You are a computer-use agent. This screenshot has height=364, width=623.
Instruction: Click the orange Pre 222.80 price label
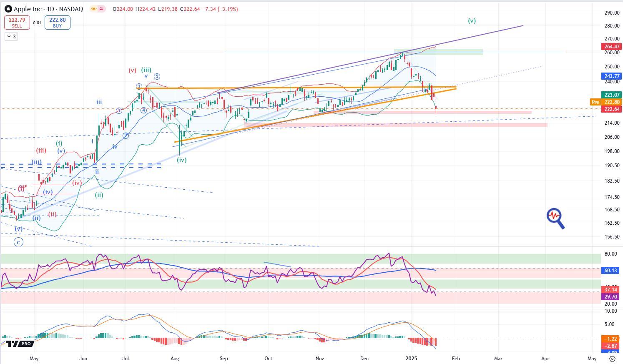click(x=606, y=102)
